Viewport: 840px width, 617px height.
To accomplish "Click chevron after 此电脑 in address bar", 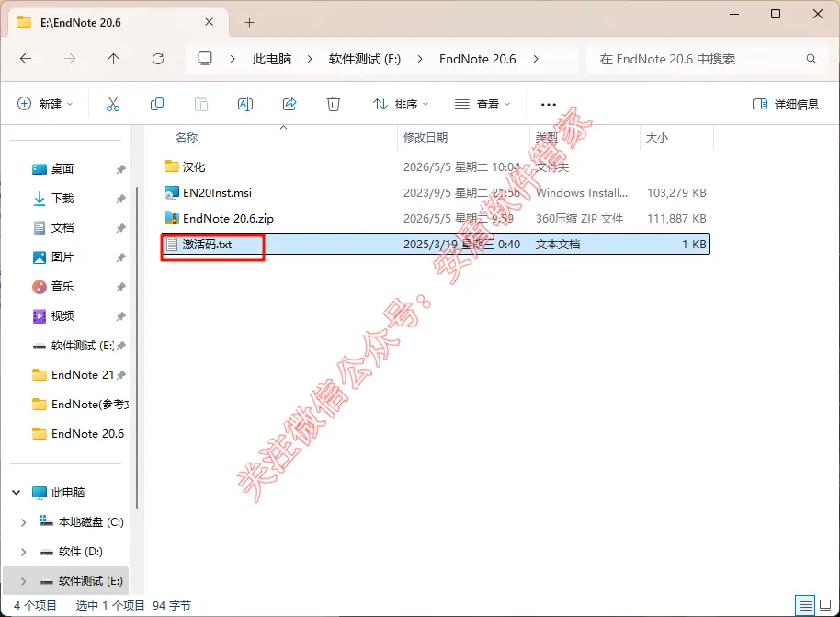I will [x=310, y=59].
